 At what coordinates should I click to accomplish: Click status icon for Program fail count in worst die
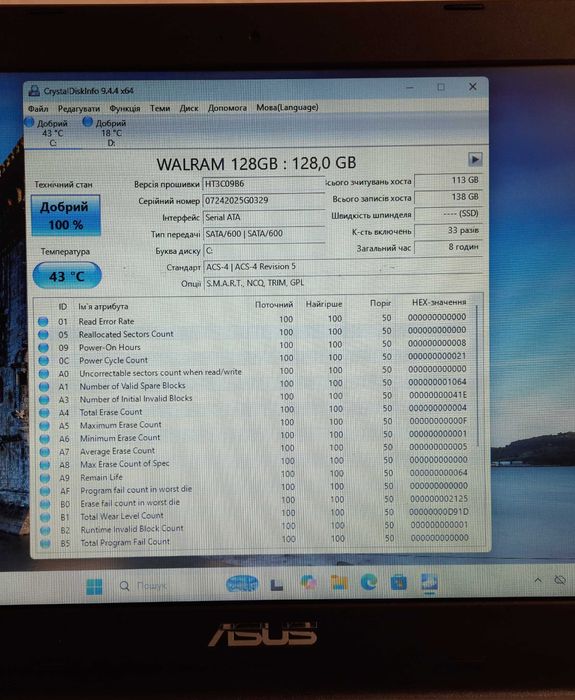click(x=45, y=491)
